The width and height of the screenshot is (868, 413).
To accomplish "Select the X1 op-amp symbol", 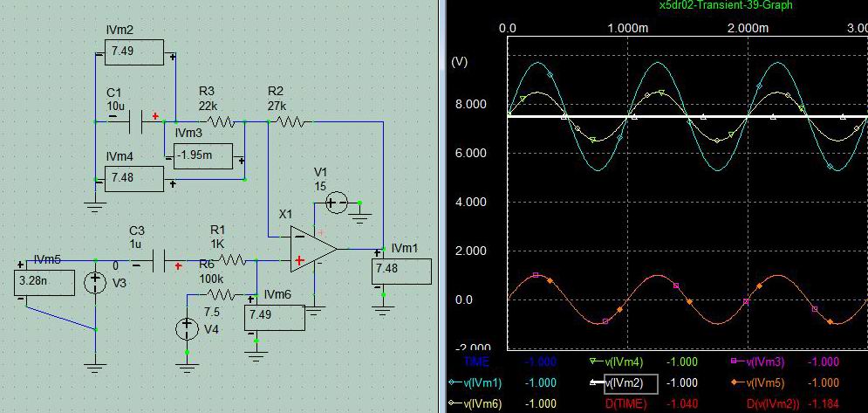I will coord(313,248).
